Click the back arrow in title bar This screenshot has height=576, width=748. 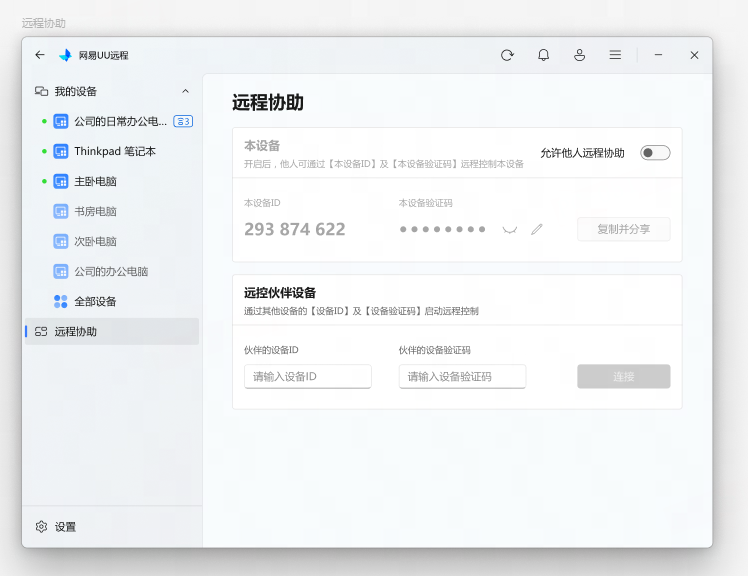coord(40,55)
